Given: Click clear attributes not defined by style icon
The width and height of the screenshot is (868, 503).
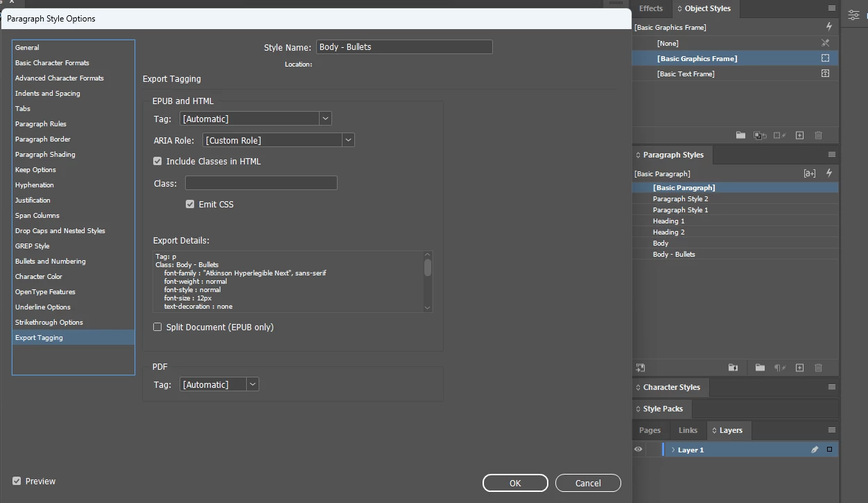Looking at the screenshot, I should point(779,135).
